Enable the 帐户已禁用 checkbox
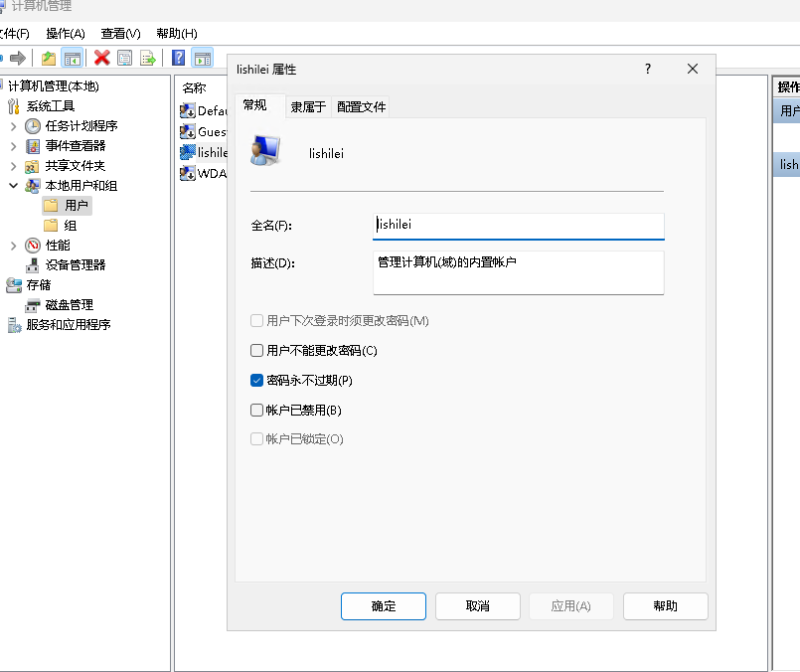 [257, 410]
